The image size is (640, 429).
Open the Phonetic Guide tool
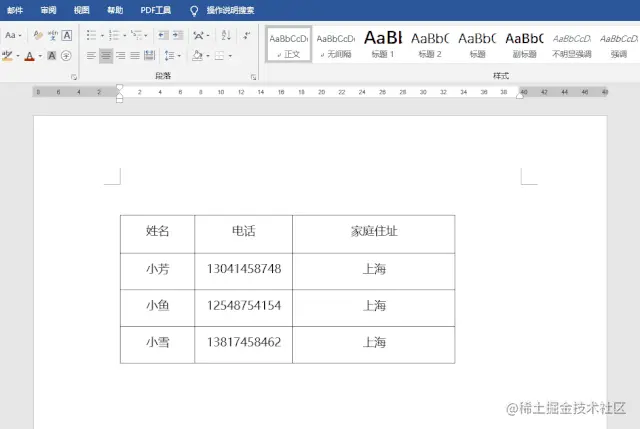click(x=53, y=36)
